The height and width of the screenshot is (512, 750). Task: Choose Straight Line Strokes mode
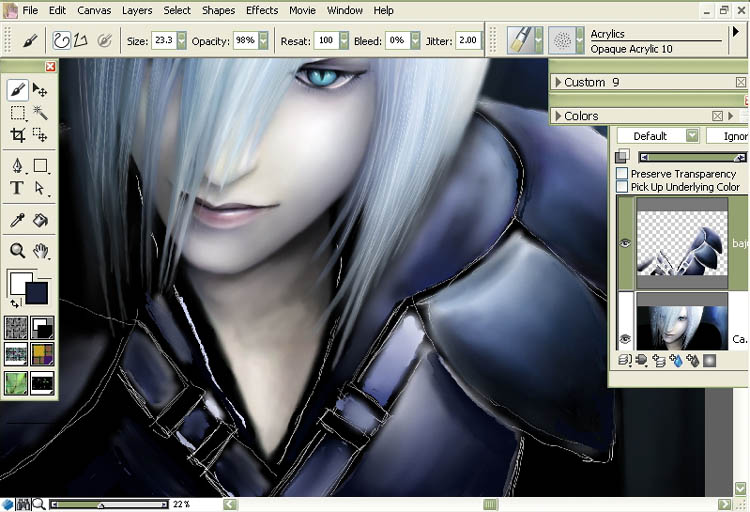tap(81, 41)
